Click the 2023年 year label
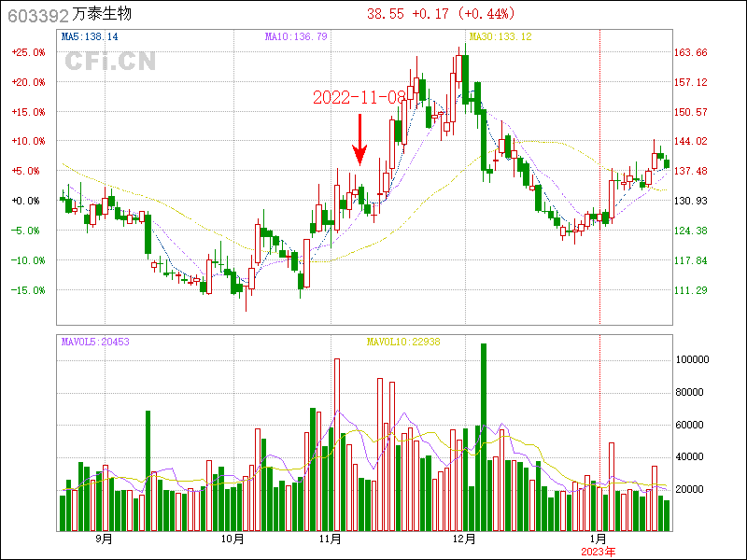The image size is (747, 560). pos(599,552)
